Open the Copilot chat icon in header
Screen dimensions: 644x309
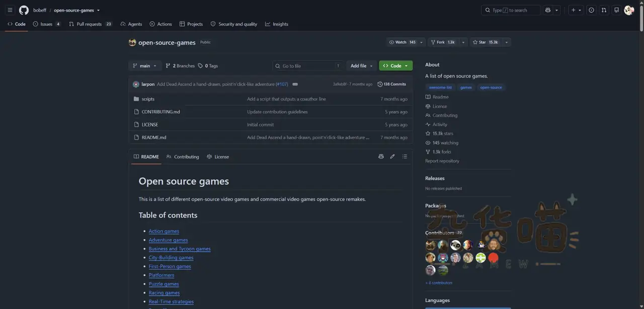click(548, 10)
